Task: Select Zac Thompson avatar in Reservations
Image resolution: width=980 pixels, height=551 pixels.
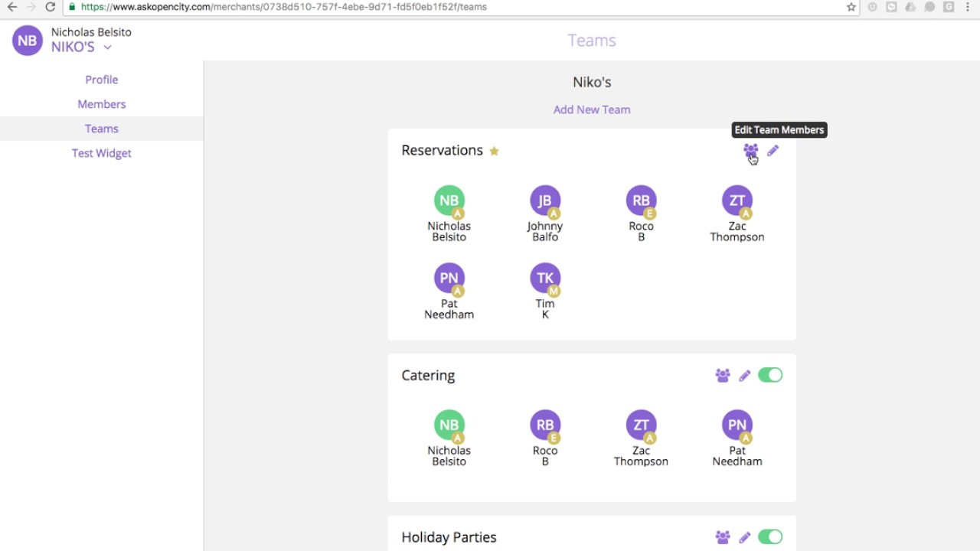Action: pyautogui.click(x=737, y=201)
